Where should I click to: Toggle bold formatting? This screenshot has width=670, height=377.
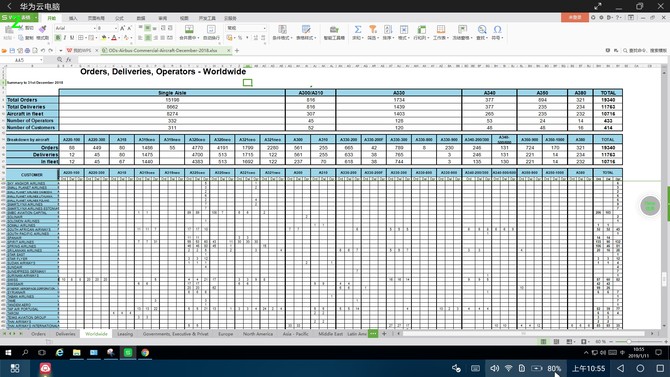click(x=58, y=38)
